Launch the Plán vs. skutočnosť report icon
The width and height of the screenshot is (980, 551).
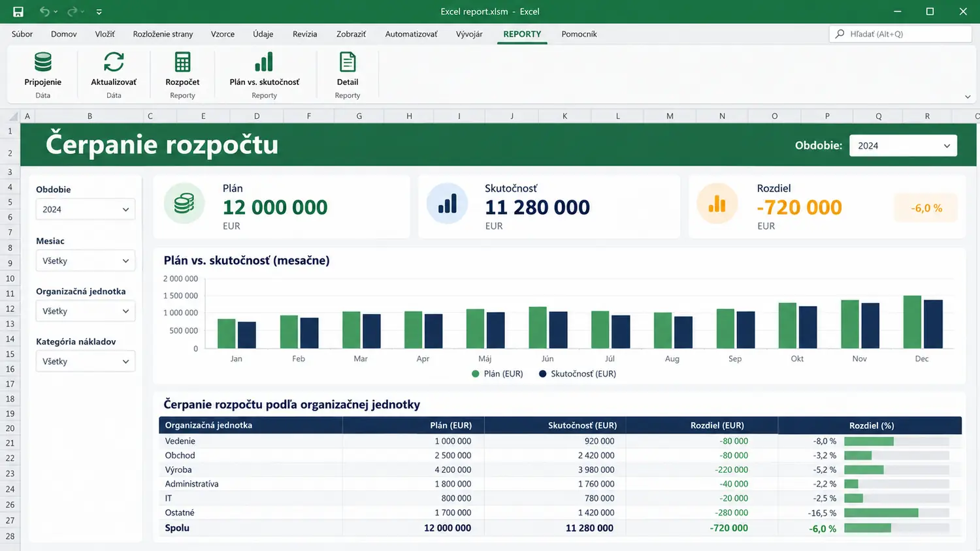click(264, 62)
